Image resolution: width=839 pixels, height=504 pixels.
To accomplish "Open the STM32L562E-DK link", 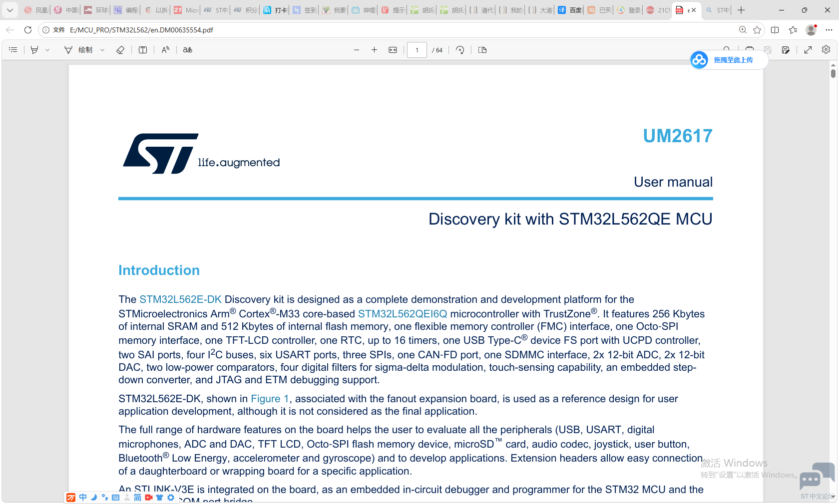I will (180, 299).
